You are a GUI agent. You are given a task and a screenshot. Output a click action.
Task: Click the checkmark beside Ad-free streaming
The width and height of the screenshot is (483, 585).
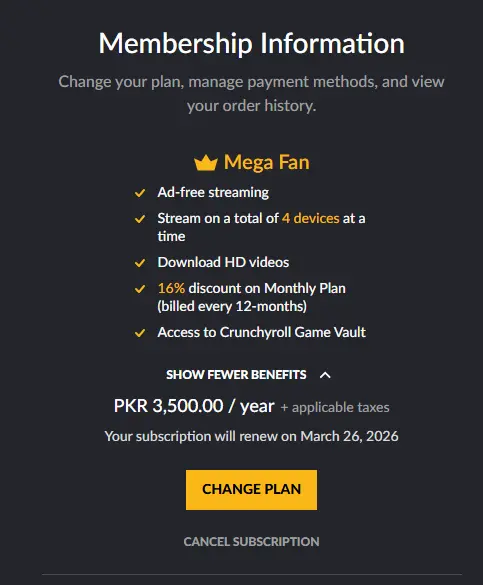[x=140, y=193]
